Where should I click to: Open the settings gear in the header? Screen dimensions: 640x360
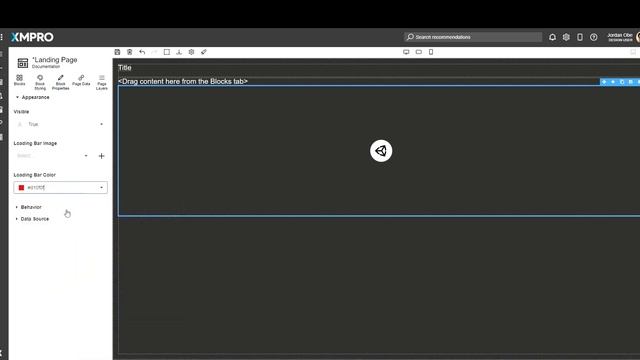(x=566, y=37)
